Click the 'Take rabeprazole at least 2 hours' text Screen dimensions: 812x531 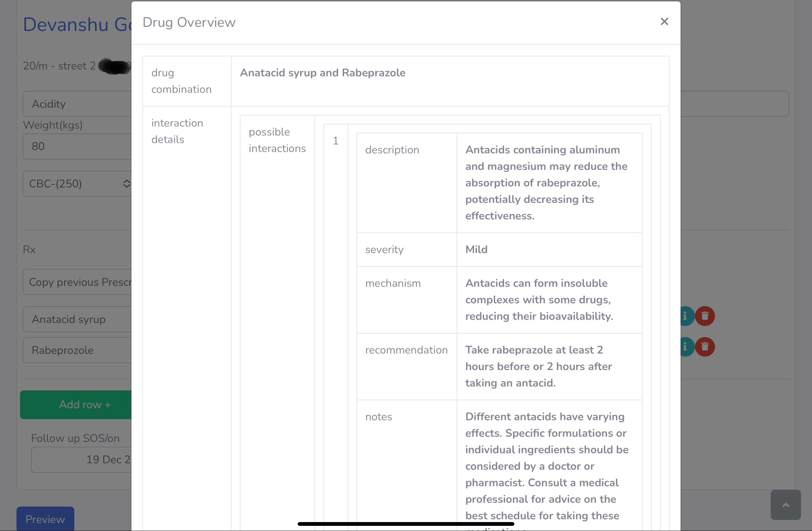click(539, 367)
